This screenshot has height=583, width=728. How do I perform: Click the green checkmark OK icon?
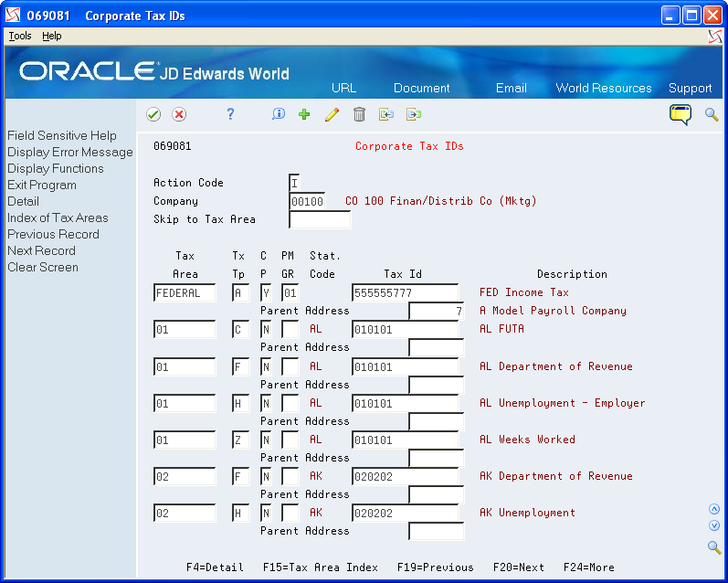click(x=153, y=114)
